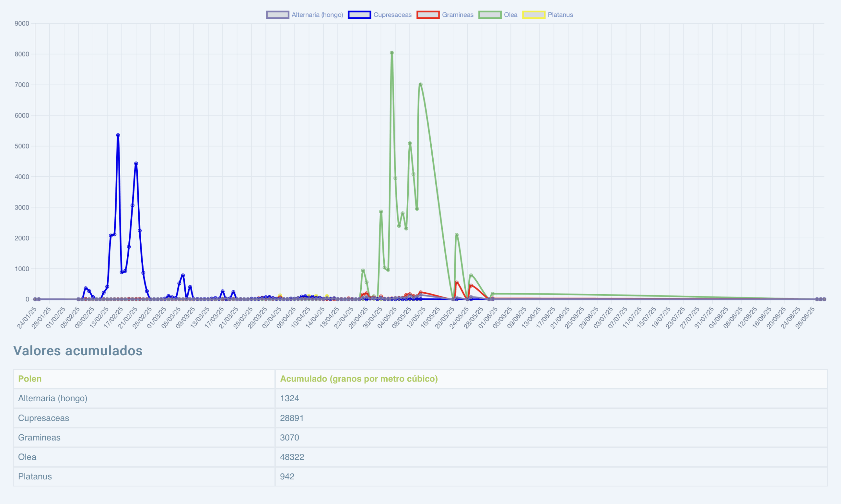Toggle Platanus legend label text
This screenshot has height=504, width=841.
click(560, 14)
